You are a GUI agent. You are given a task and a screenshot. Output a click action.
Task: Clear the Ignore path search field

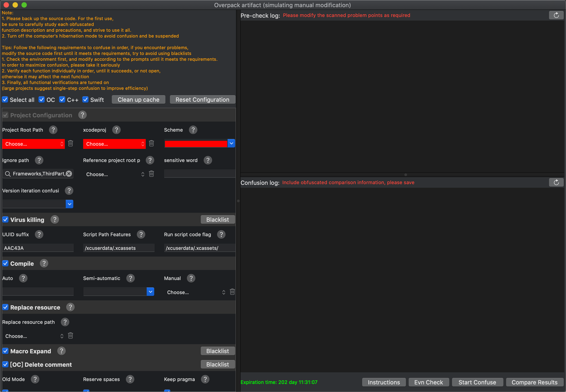click(x=69, y=174)
